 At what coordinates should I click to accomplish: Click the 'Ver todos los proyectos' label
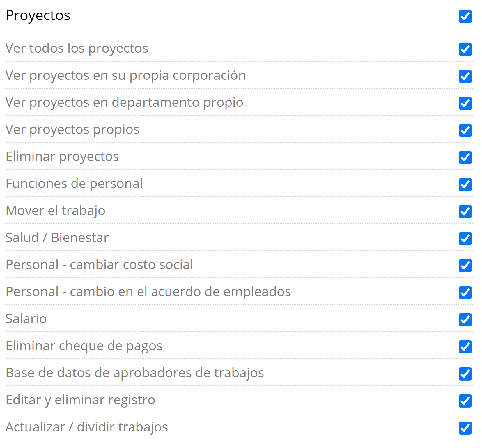[x=77, y=48]
